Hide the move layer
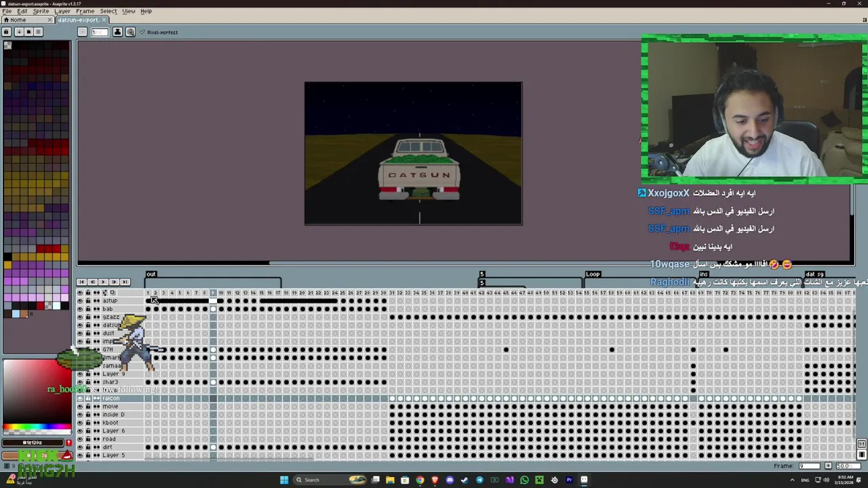The width and height of the screenshot is (868, 488). 80,407
